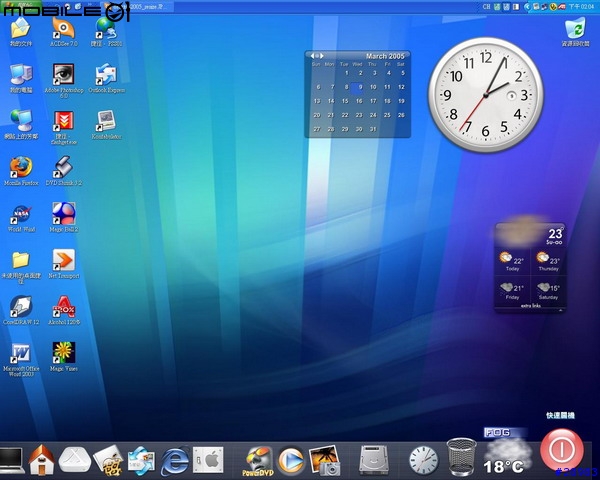The image size is (600, 480).
Task: Click the Home house icon in dock
Action: click(42, 460)
